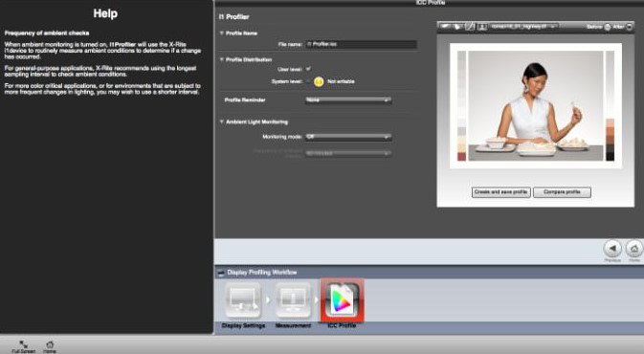The image size is (644, 354).
Task: Click the first icon in preview toolbar
Action: 445,27
